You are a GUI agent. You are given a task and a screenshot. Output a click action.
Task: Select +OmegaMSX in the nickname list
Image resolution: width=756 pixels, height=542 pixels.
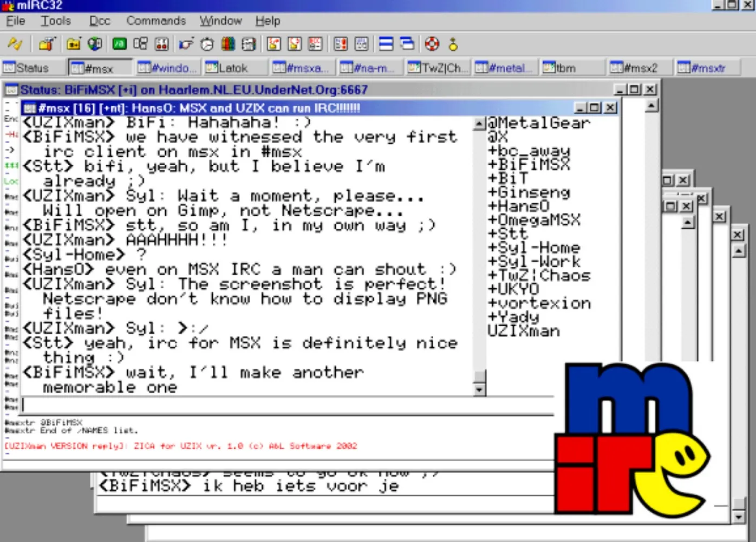(x=534, y=220)
